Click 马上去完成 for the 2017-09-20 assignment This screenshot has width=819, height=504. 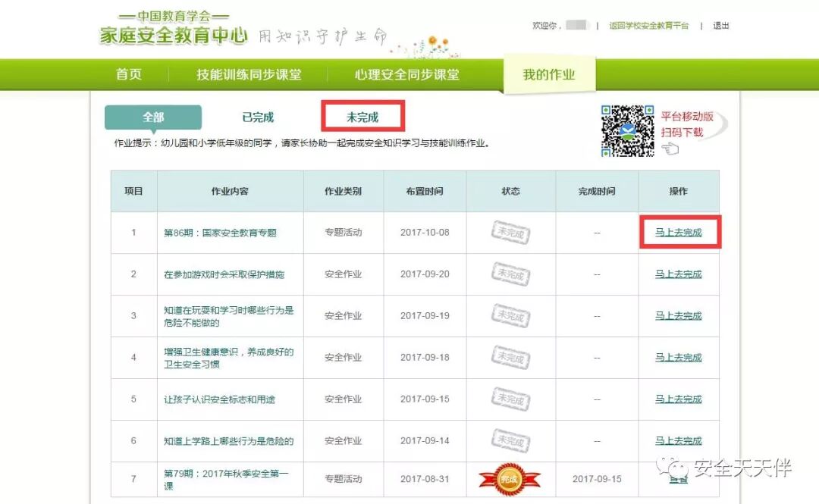click(679, 274)
